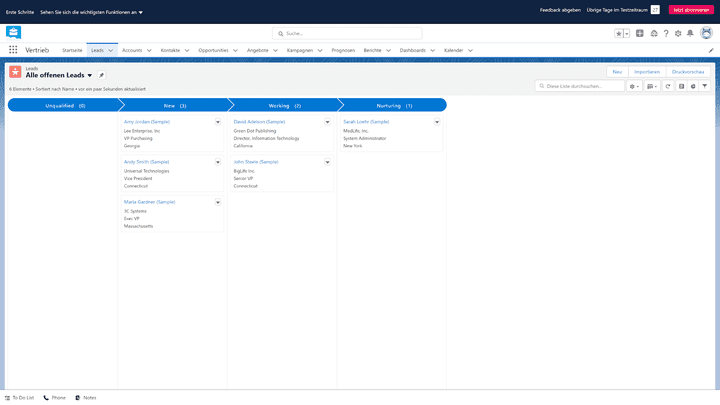Image resolution: width=720 pixels, height=405 pixels.
Task: Open John Steele (Sample) lead
Action: click(x=256, y=162)
